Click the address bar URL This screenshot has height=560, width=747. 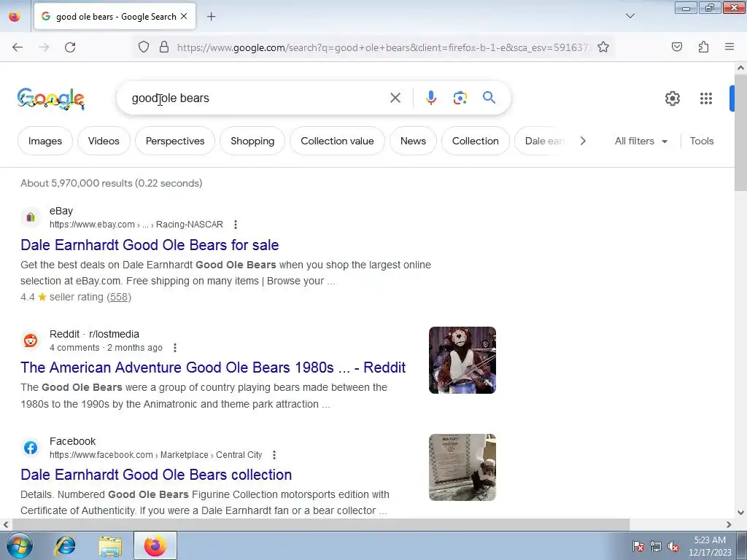382,47
